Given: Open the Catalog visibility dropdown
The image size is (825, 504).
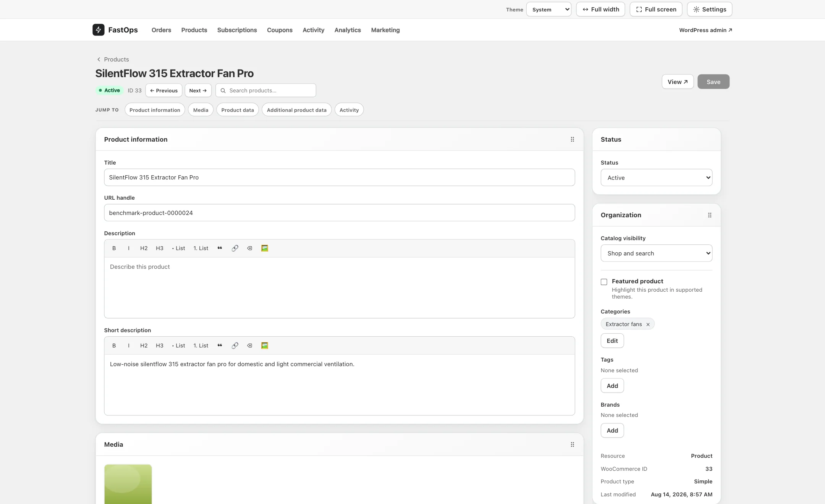Looking at the screenshot, I should coord(656,253).
